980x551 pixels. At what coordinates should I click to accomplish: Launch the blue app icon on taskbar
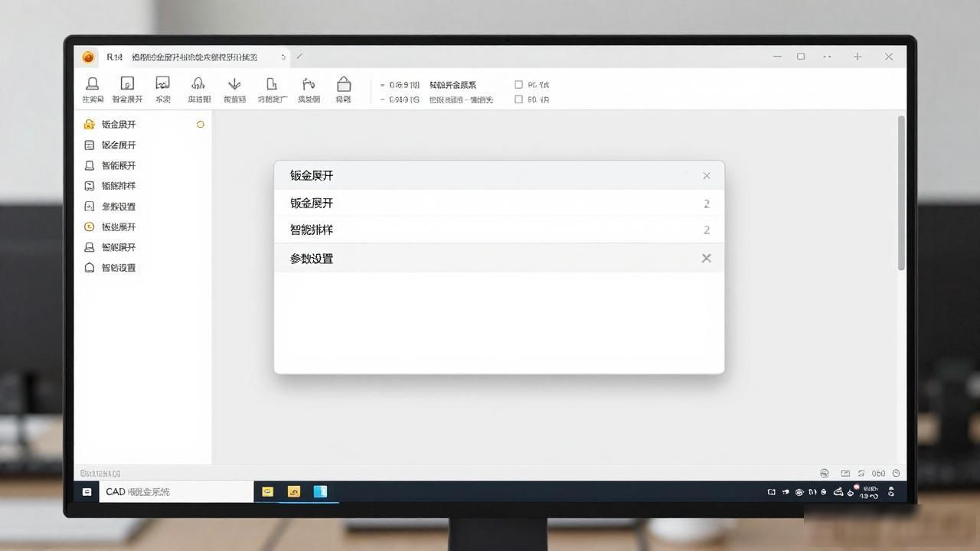tap(320, 491)
